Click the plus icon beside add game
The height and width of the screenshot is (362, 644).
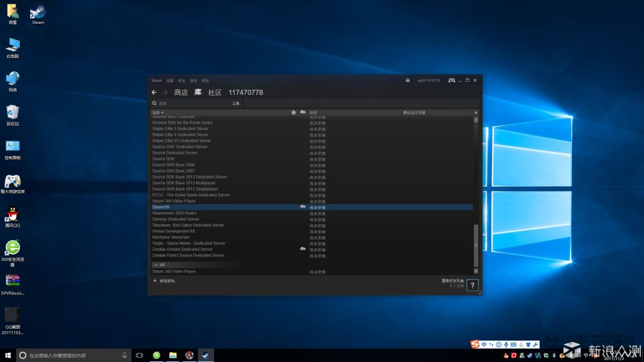click(x=155, y=281)
